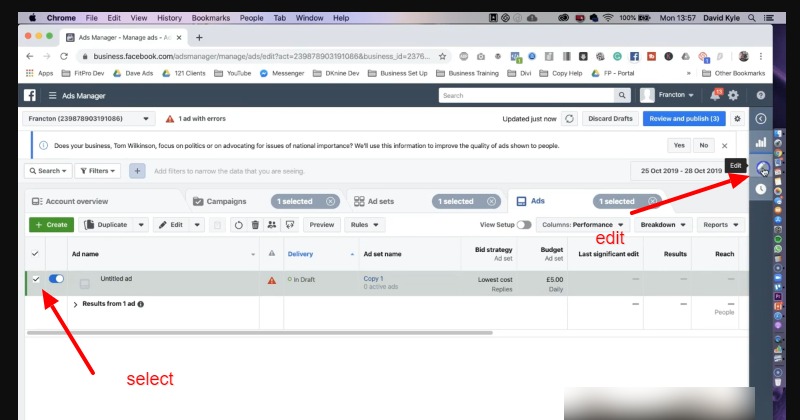Open the Copy 1 ad set link
Viewport: 800px width, 420px height.
point(373,279)
